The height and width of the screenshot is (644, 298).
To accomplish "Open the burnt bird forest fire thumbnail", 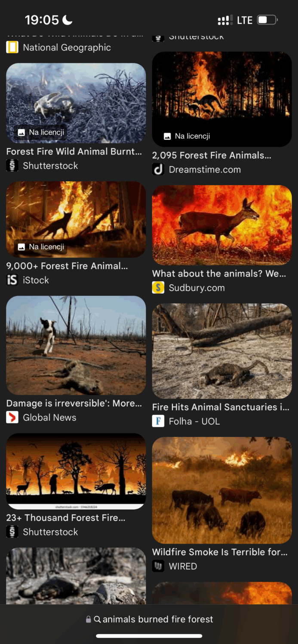I will coord(76,103).
